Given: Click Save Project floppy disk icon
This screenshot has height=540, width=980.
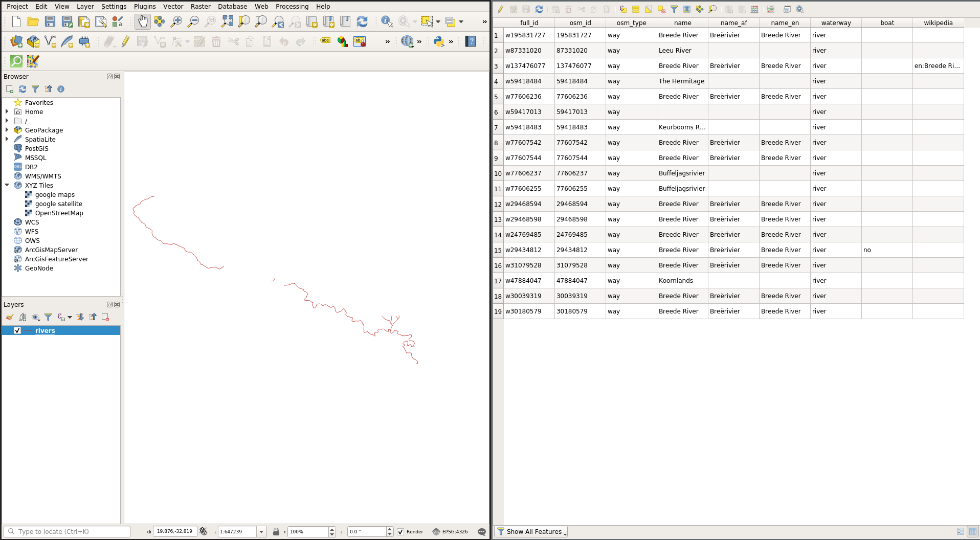Looking at the screenshot, I should (50, 21).
